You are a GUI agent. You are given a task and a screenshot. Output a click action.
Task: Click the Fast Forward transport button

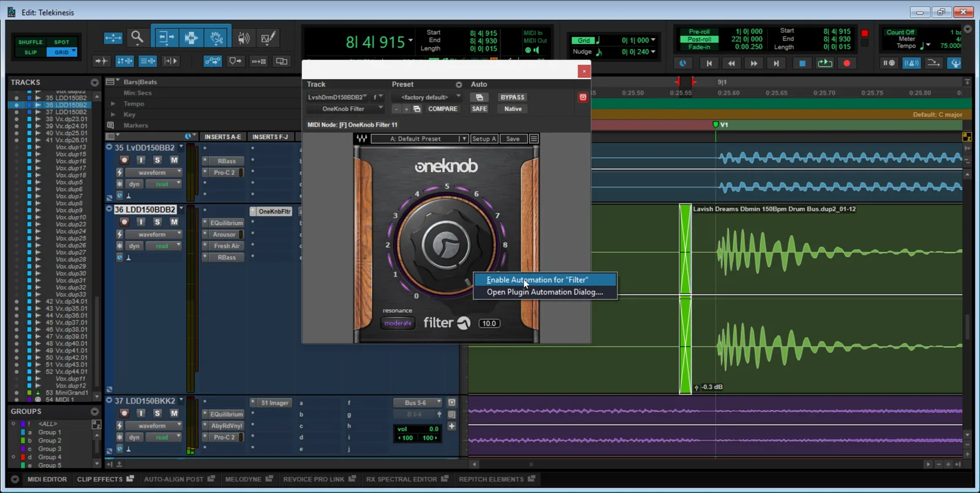click(754, 63)
